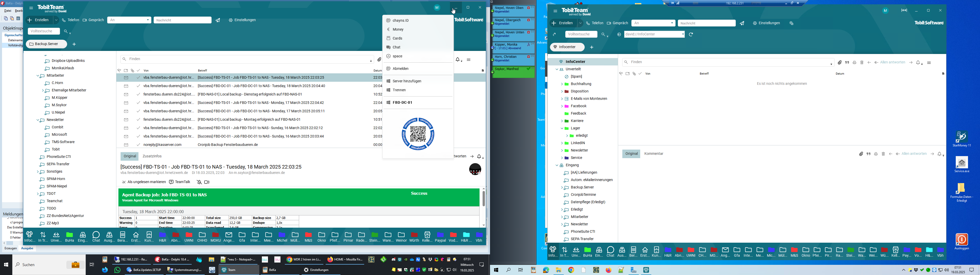Select Abmelden in the open profile menu
This screenshot has width=980, height=275.
(401, 69)
